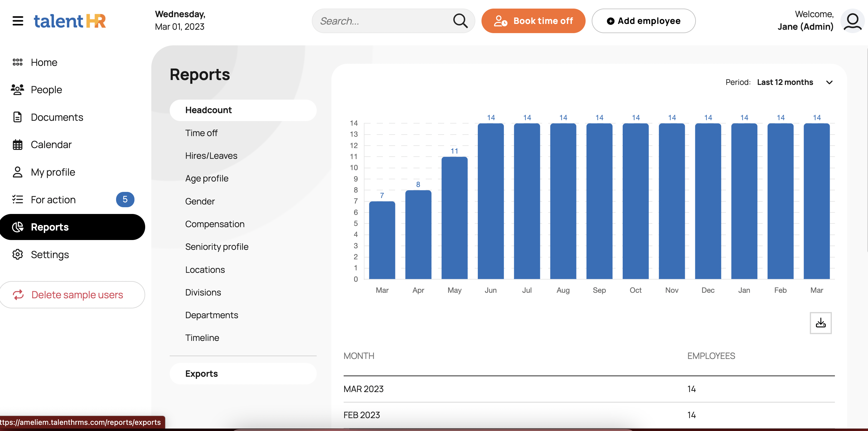Click the search magnifier icon
The height and width of the screenshot is (431, 868).
[460, 21]
